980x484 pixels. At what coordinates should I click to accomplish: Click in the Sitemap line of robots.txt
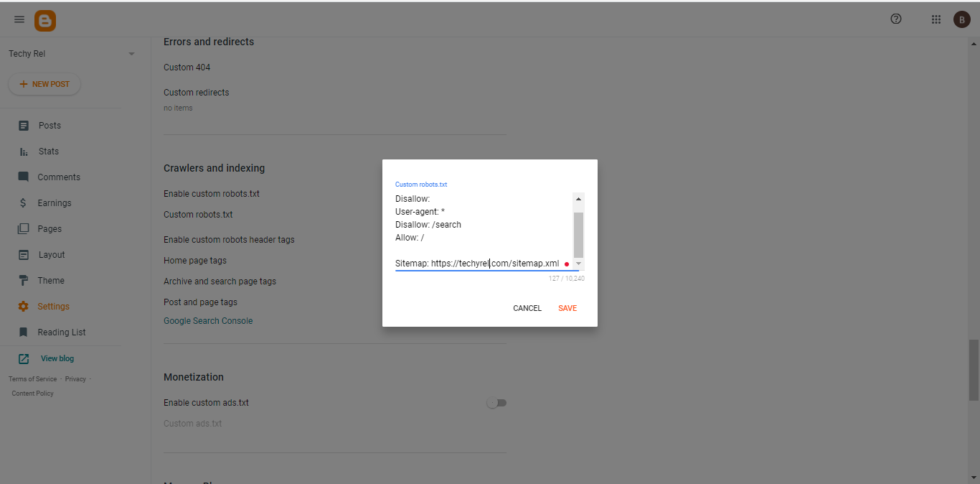tap(477, 264)
